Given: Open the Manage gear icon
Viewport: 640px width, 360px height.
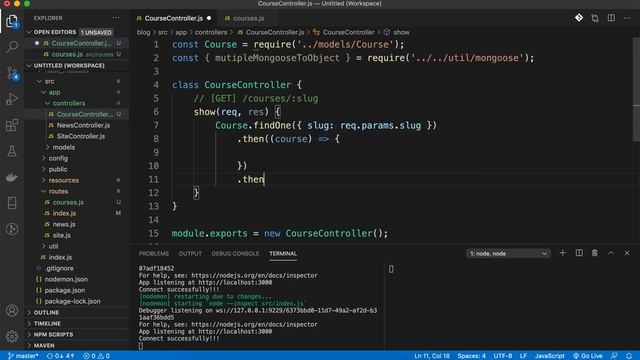Looking at the screenshot, I should click(x=12, y=336).
